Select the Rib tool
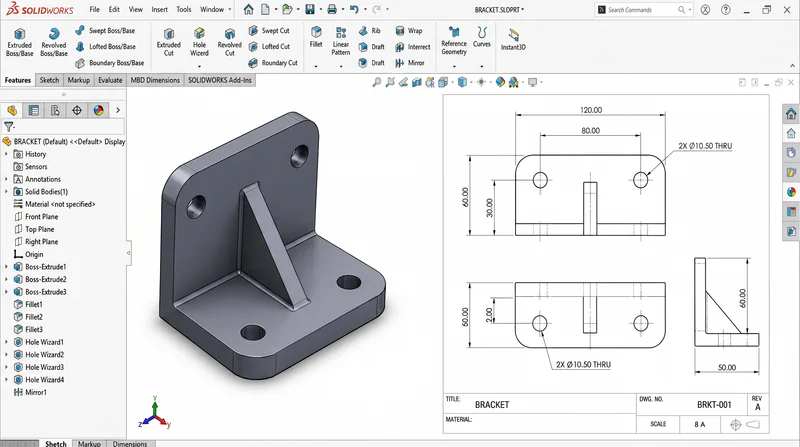800x447 pixels. coord(369,31)
